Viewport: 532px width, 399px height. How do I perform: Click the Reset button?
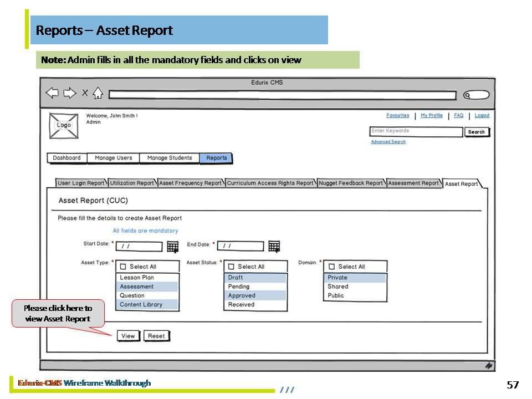click(156, 336)
